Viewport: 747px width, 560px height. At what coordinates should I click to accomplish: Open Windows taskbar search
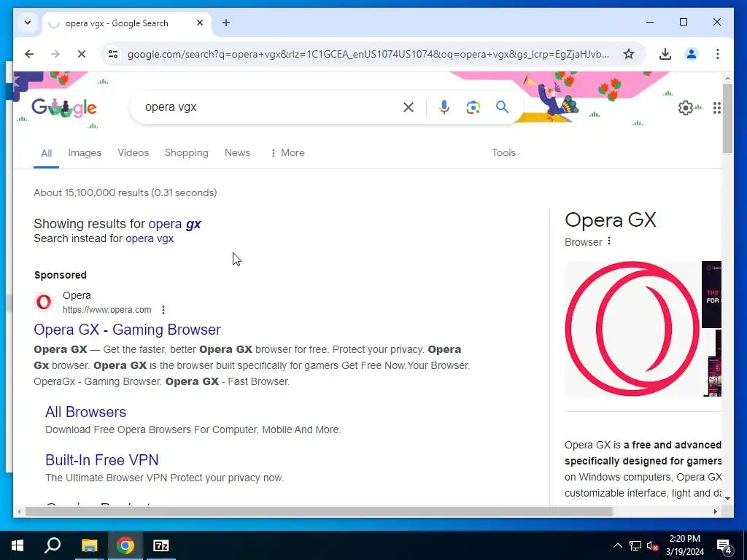tap(53, 545)
